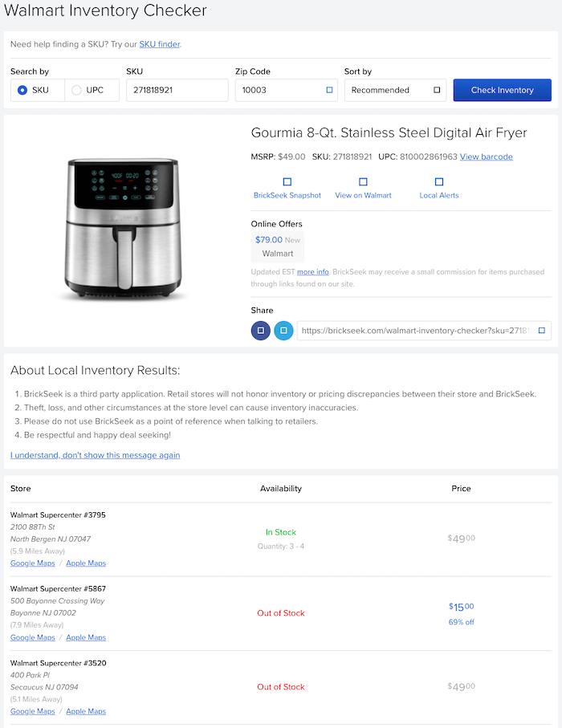Click the air fryer product image
Image resolution: width=562 pixels, height=728 pixels.
[123, 229]
